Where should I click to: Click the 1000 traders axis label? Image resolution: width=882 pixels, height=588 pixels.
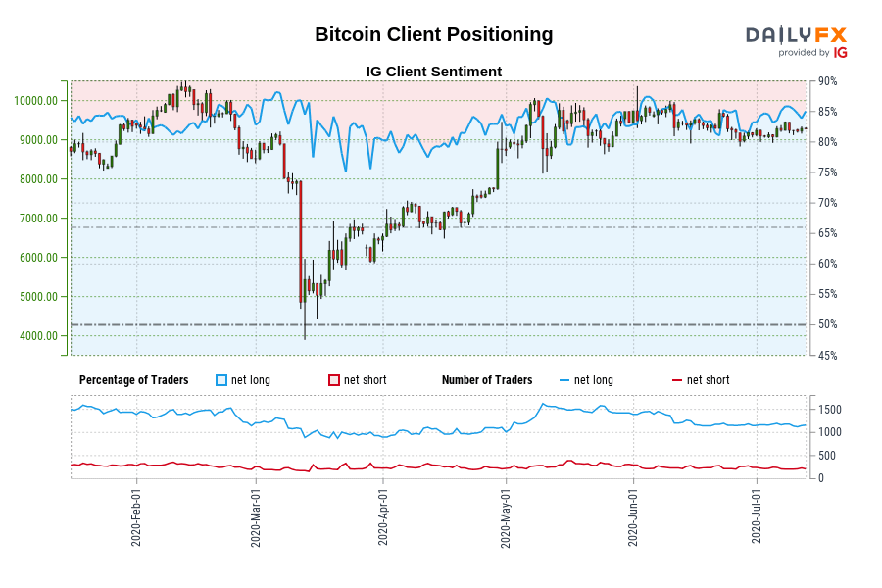[x=830, y=432]
